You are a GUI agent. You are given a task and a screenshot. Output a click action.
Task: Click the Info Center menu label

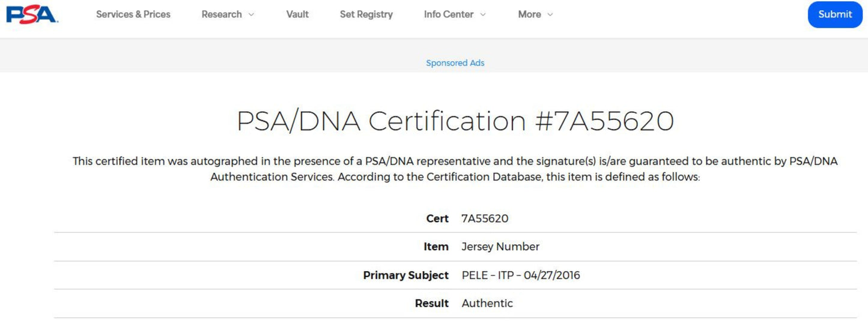point(449,14)
